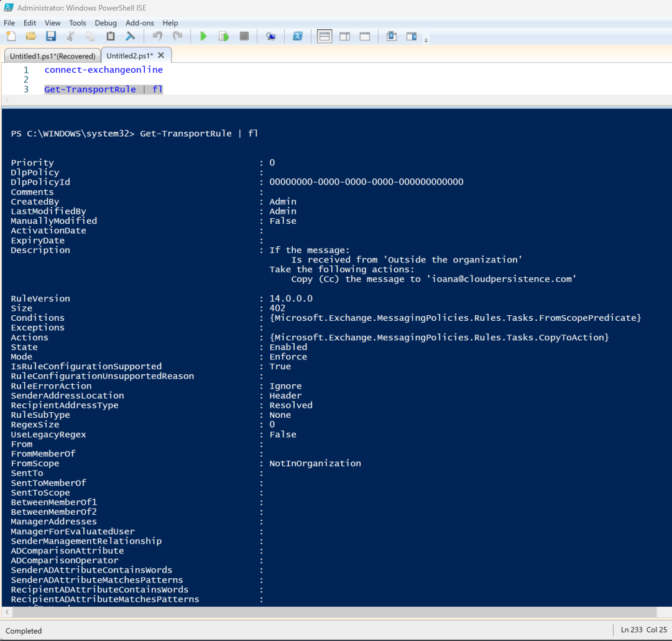Screen dimensions: 672x641
Task: Click the FromScope value NotInOrganization
Action: [x=315, y=463]
